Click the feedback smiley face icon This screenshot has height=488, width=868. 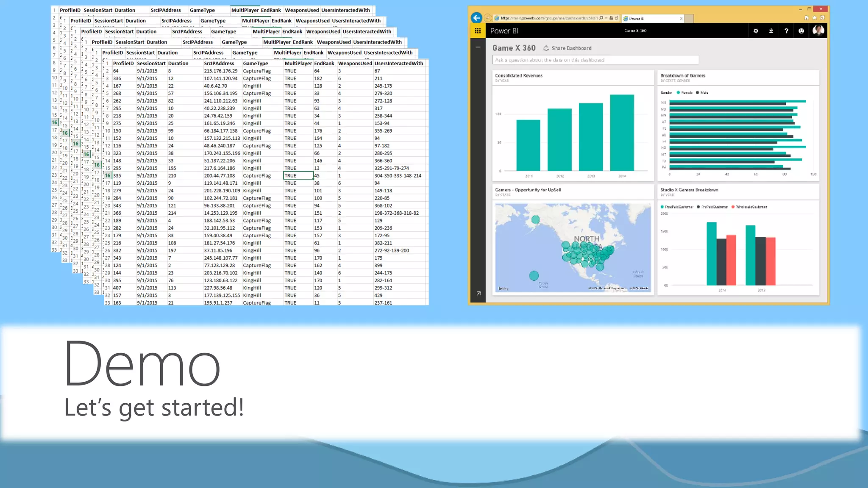[801, 31]
